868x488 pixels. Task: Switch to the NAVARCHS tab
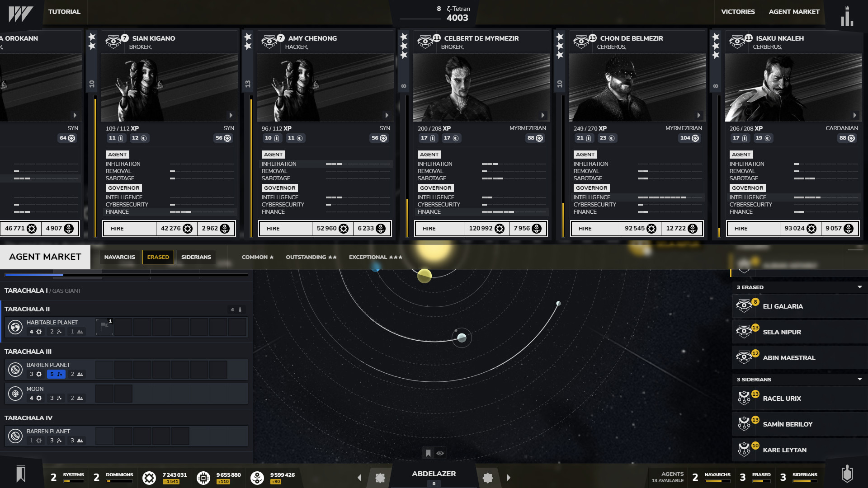pos(119,257)
